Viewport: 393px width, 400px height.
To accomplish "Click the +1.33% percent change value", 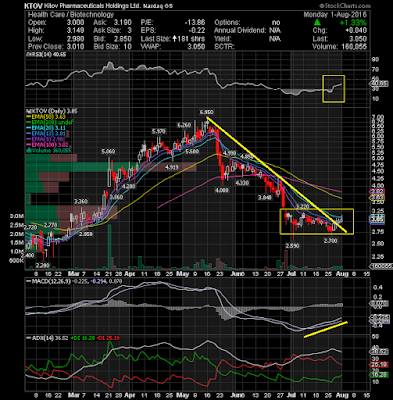I will coord(353,23).
